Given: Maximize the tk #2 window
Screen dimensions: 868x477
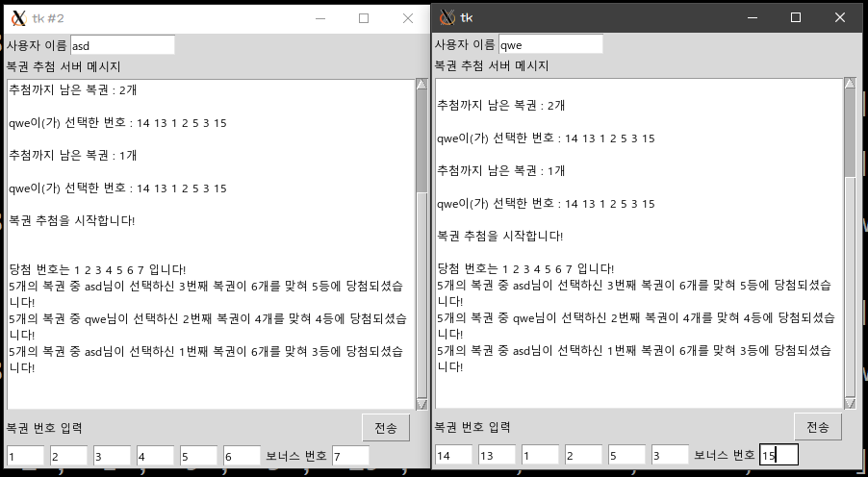Looking at the screenshot, I should [x=364, y=18].
